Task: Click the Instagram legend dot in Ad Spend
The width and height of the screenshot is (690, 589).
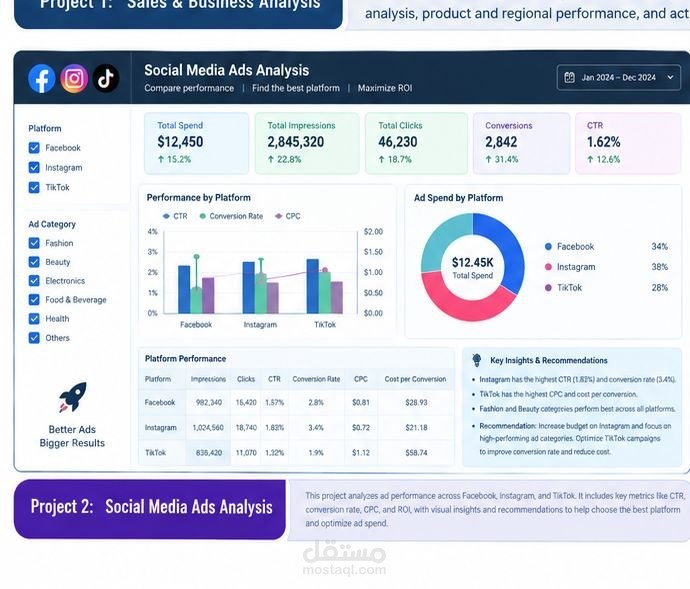Action: [548, 267]
